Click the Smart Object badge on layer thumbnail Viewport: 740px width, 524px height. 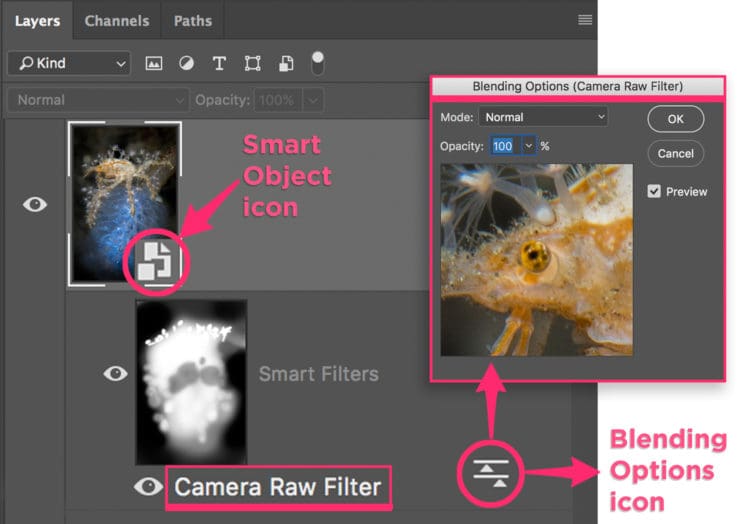[158, 262]
